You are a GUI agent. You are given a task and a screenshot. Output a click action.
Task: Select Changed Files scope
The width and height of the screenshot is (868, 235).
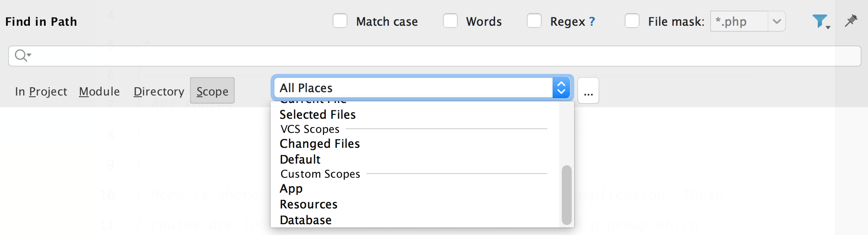coord(319,144)
